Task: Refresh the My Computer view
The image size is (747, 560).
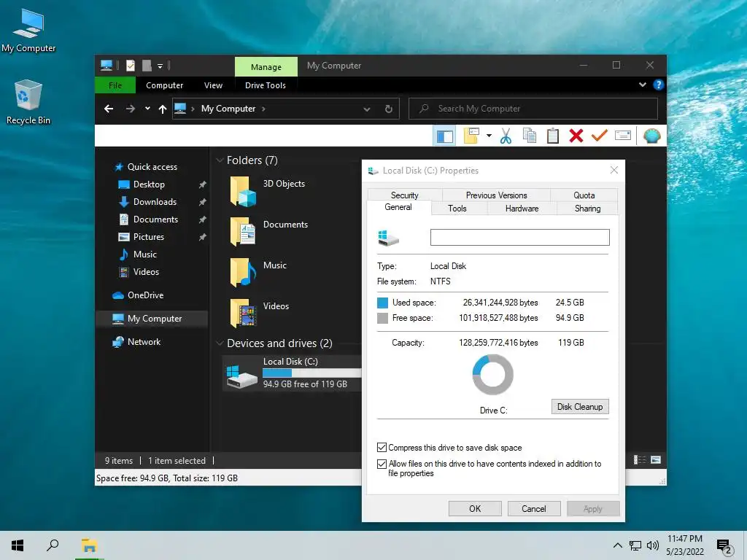Action: pos(389,109)
